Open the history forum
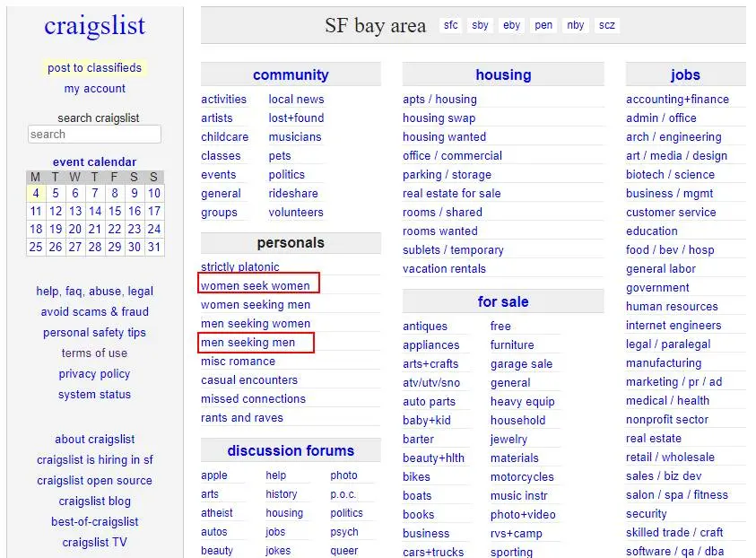 [281, 494]
